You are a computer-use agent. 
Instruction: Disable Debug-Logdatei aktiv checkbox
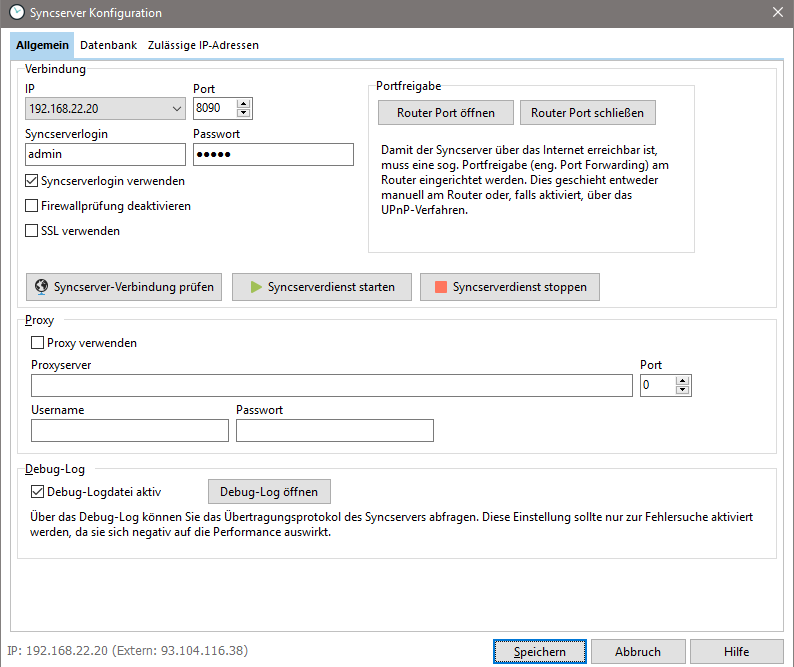click(38, 492)
